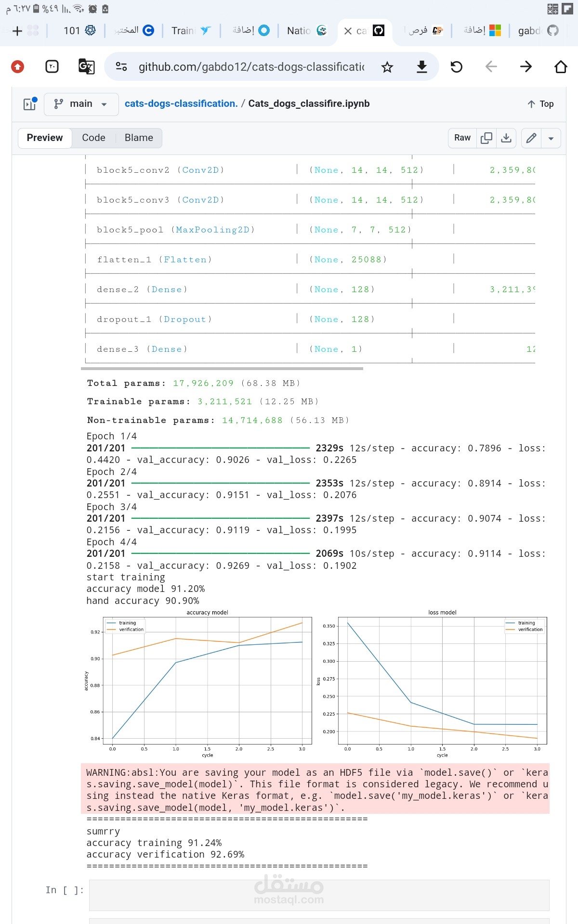
Task: Click the empty 'In [ ]' code cell
Action: click(x=319, y=895)
